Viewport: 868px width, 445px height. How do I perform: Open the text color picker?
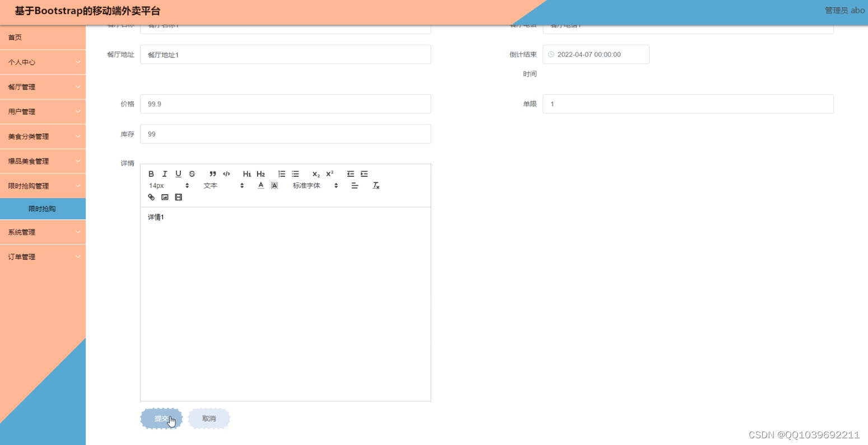tap(260, 186)
